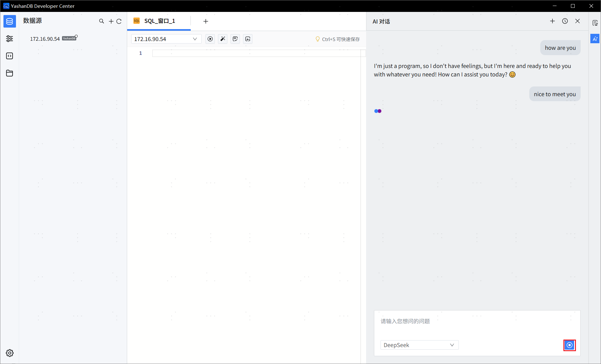Search data sources with magnifier icon
Image resolution: width=601 pixels, height=364 pixels.
(101, 21)
